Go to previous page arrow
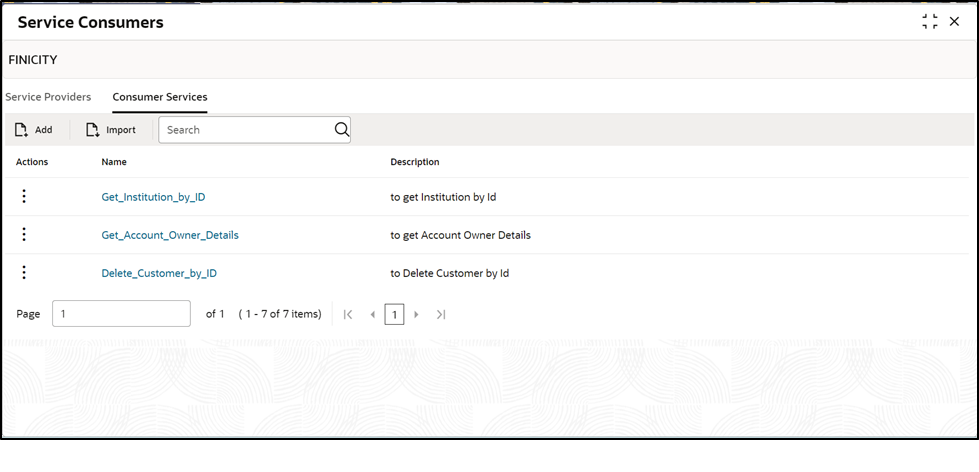The height and width of the screenshot is (472, 979). coord(373,314)
